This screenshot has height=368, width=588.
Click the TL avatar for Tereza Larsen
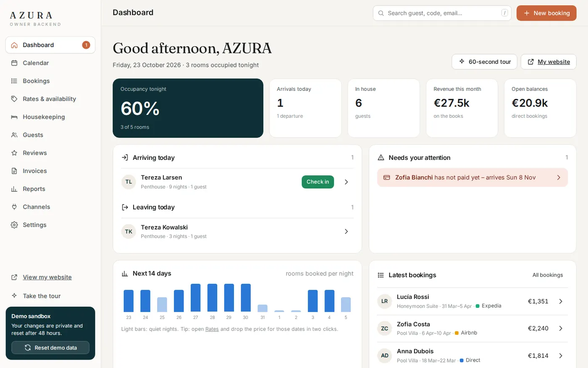click(x=129, y=182)
